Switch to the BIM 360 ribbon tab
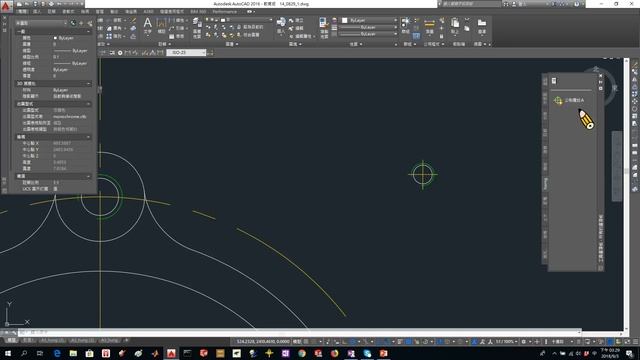 198,12
